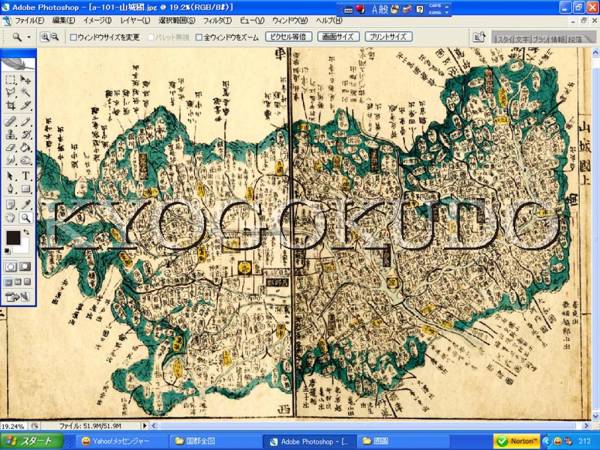600x450 pixels.
Task: Click the Zoom Out magnifier in options bar
Action: 55,37
